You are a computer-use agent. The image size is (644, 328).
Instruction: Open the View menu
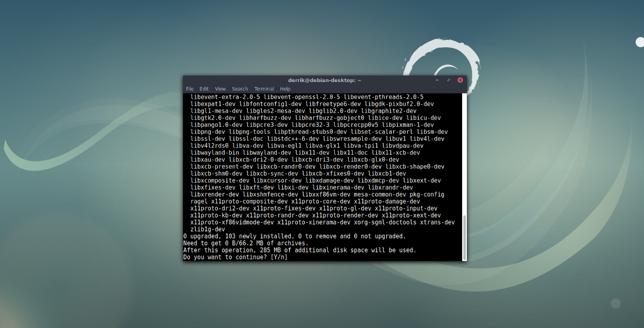[x=221, y=89]
